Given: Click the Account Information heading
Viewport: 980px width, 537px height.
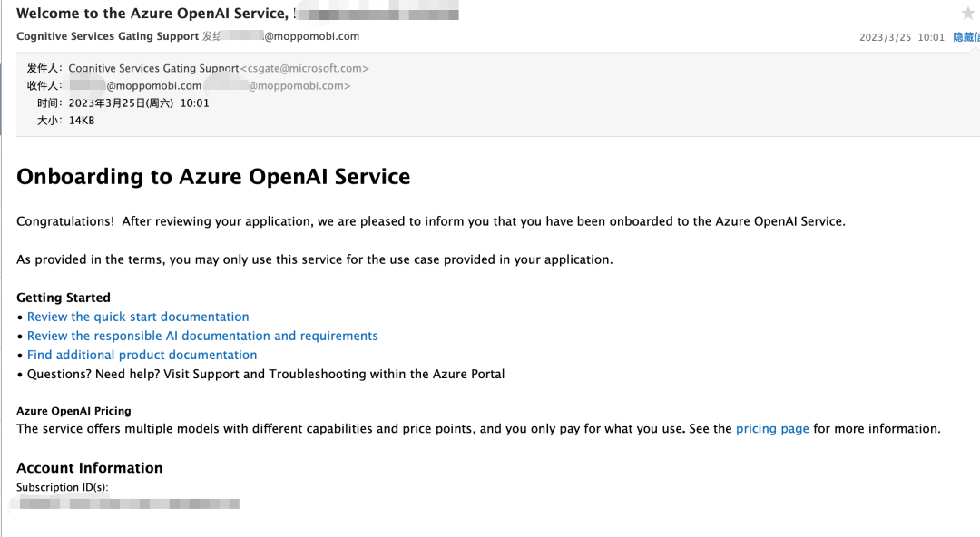Looking at the screenshot, I should coord(90,468).
